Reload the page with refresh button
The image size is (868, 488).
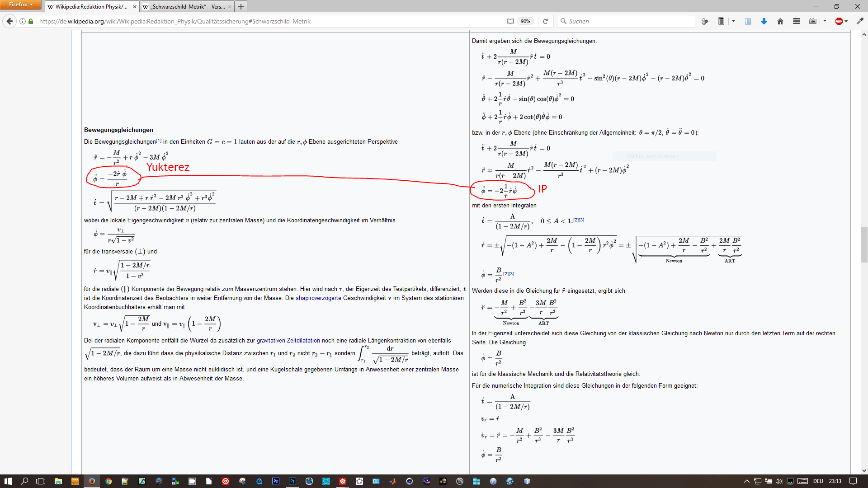click(x=545, y=21)
